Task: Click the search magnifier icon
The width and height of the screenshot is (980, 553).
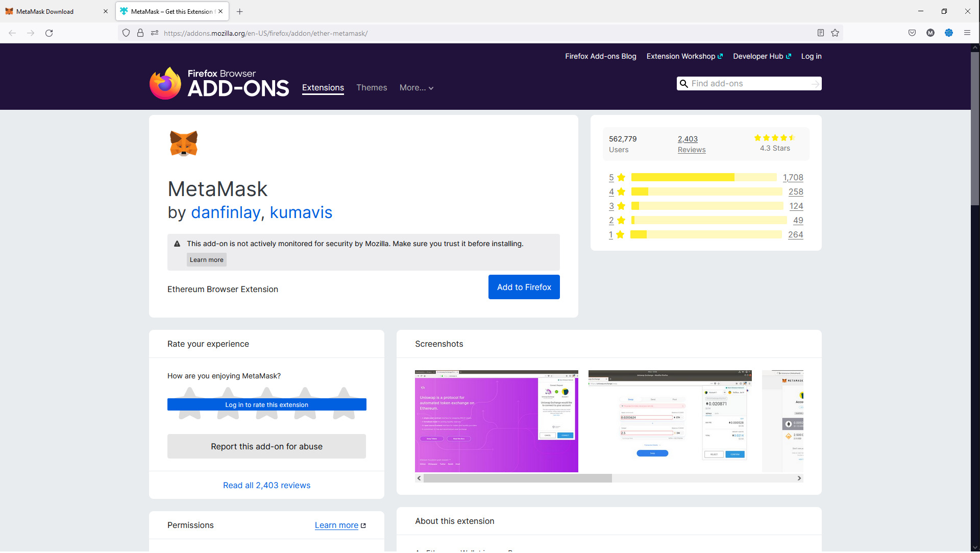Action: click(684, 84)
